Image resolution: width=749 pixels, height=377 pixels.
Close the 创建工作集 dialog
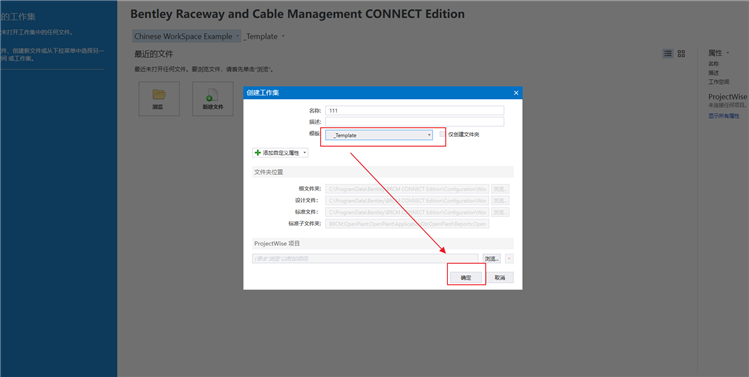pos(516,93)
